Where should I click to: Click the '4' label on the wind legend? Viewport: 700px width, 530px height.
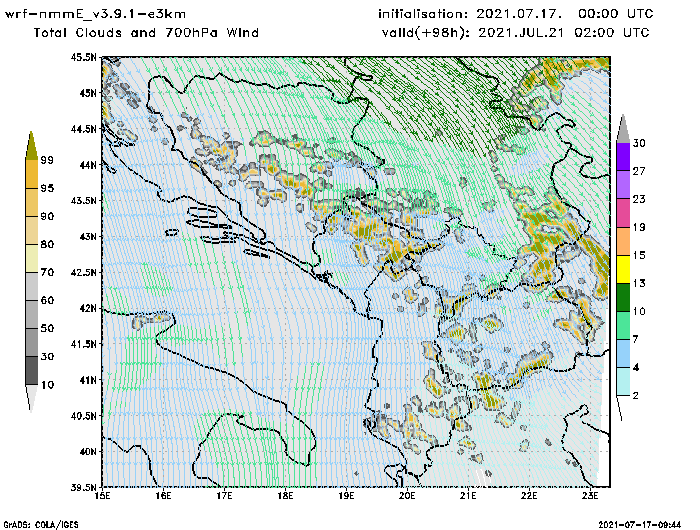click(636, 367)
